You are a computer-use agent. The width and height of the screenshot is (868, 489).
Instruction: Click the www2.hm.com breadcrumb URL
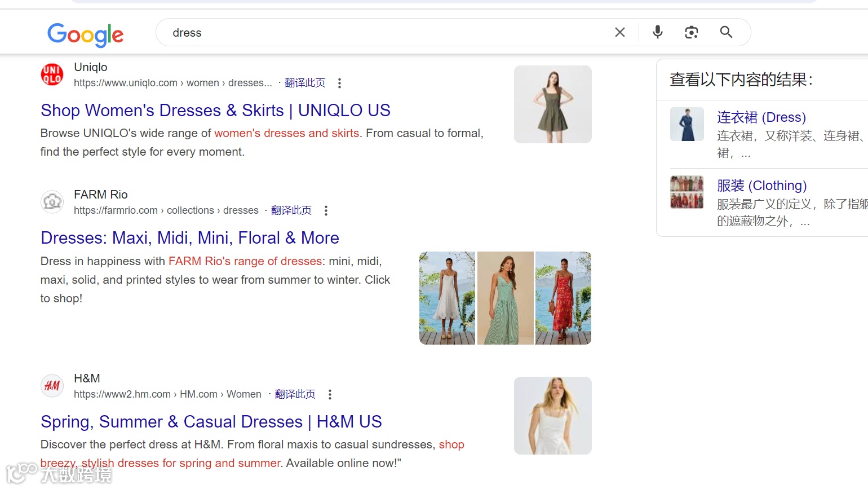167,394
